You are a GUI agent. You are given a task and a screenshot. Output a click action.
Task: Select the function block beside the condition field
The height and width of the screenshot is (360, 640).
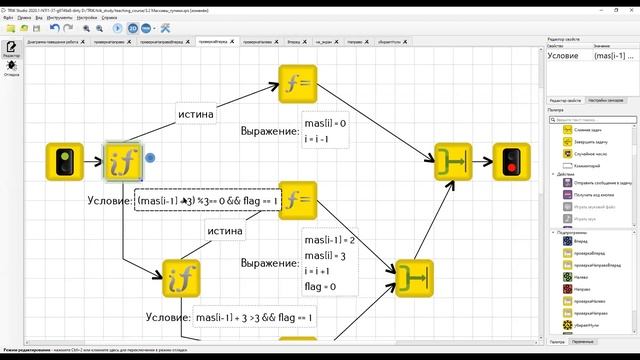pos(299,200)
